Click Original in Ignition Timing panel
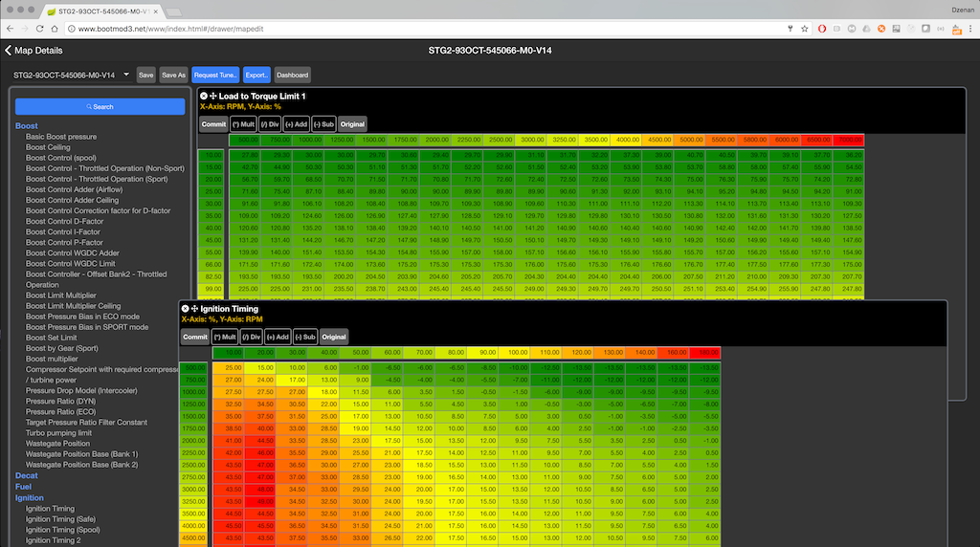 tap(333, 337)
